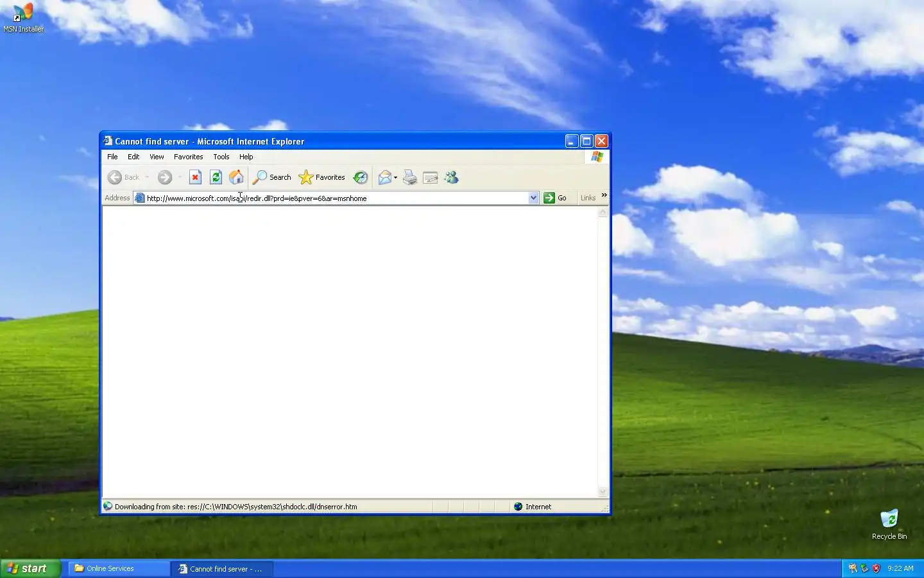Image resolution: width=924 pixels, height=578 pixels.
Task: Open the Tools menu
Action: [x=221, y=157]
